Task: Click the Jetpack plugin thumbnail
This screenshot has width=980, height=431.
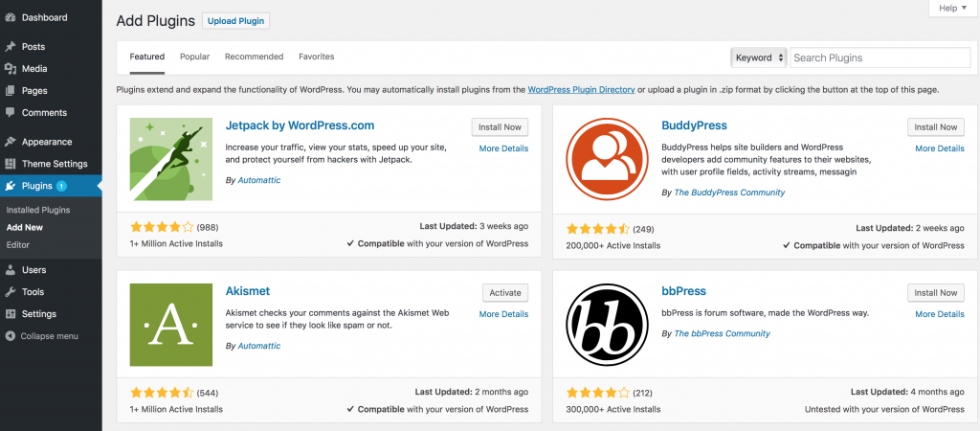Action: pos(171,159)
